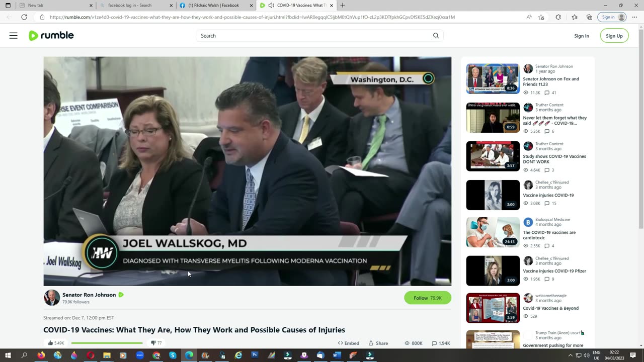Close the facebook log in - Search tab

(x=171, y=6)
